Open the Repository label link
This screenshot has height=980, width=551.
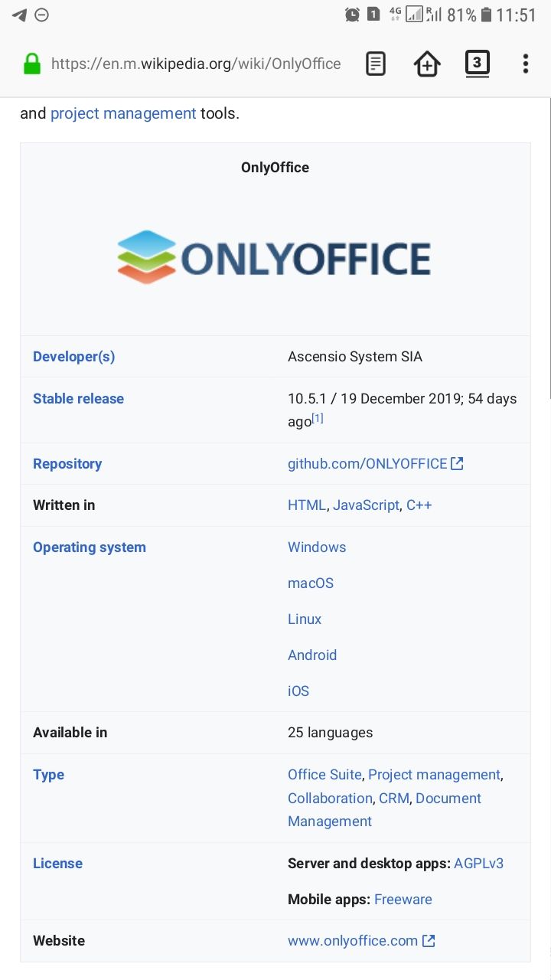point(67,463)
